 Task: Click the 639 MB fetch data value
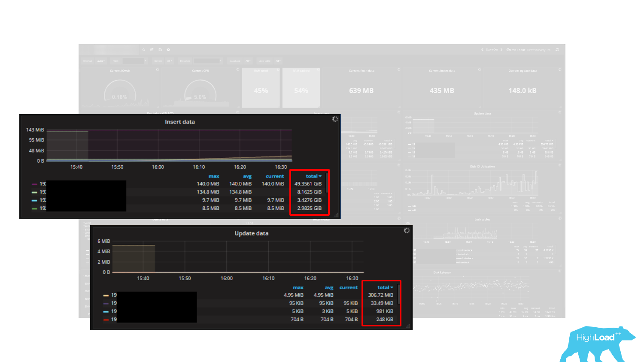(361, 91)
